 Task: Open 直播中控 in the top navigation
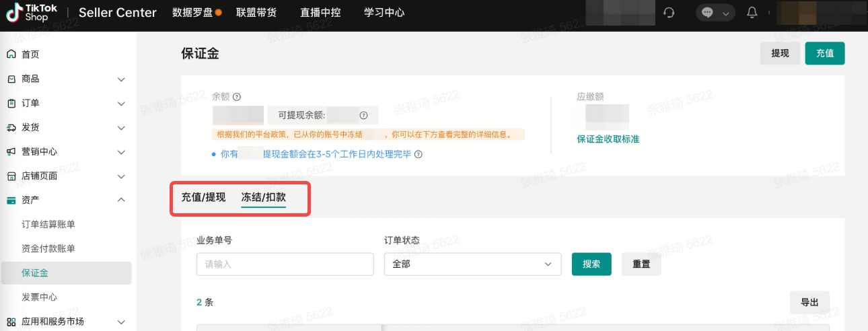(320, 13)
